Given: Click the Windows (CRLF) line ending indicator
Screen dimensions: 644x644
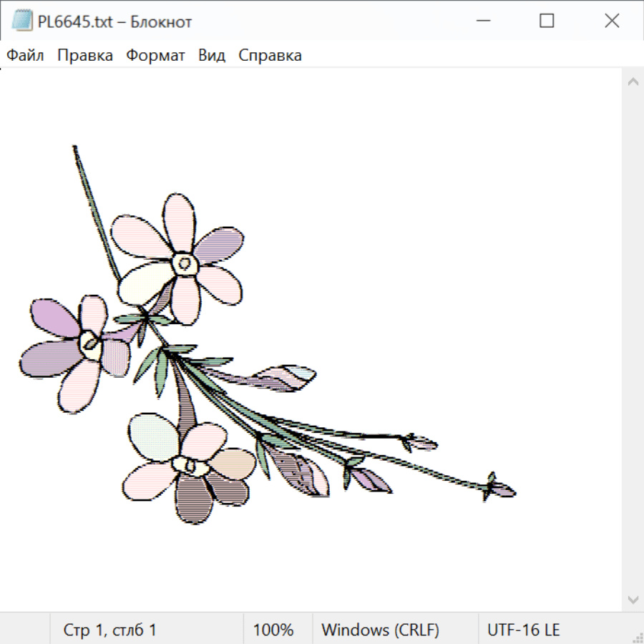Looking at the screenshot, I should tap(380, 630).
